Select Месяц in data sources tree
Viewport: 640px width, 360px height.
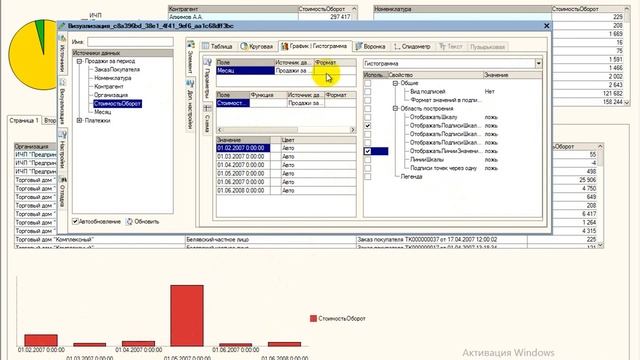coord(102,112)
